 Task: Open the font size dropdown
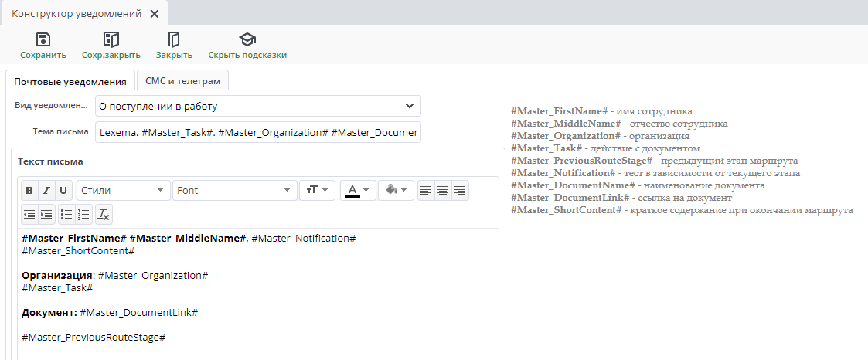point(317,190)
